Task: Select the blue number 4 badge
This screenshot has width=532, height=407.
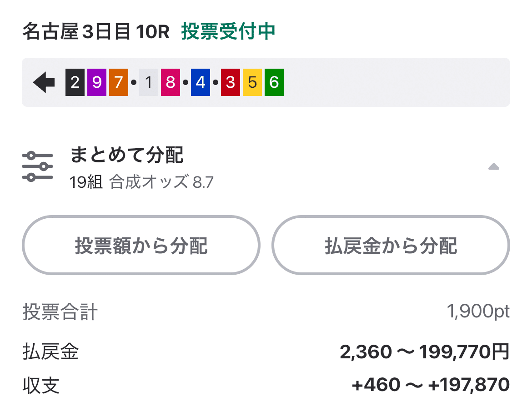Action: [200, 82]
